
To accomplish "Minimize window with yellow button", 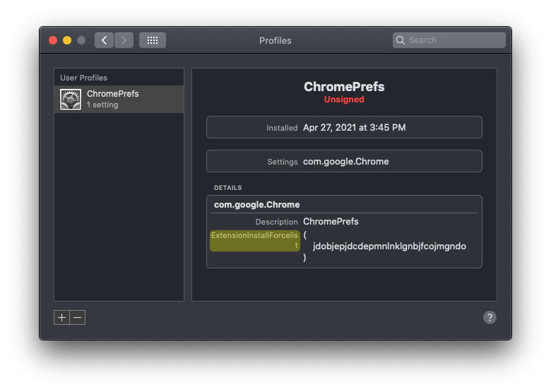I will click(x=67, y=40).
